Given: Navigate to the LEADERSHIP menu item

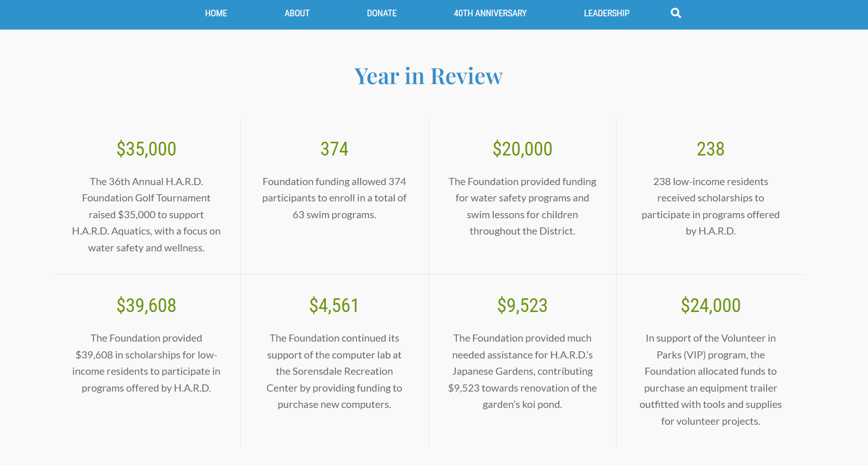Looking at the screenshot, I should [x=606, y=13].
